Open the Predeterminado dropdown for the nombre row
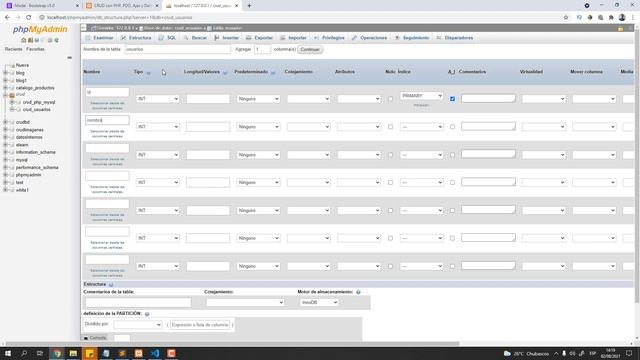Image resolution: width=640 pixels, height=360 pixels. coord(258,127)
